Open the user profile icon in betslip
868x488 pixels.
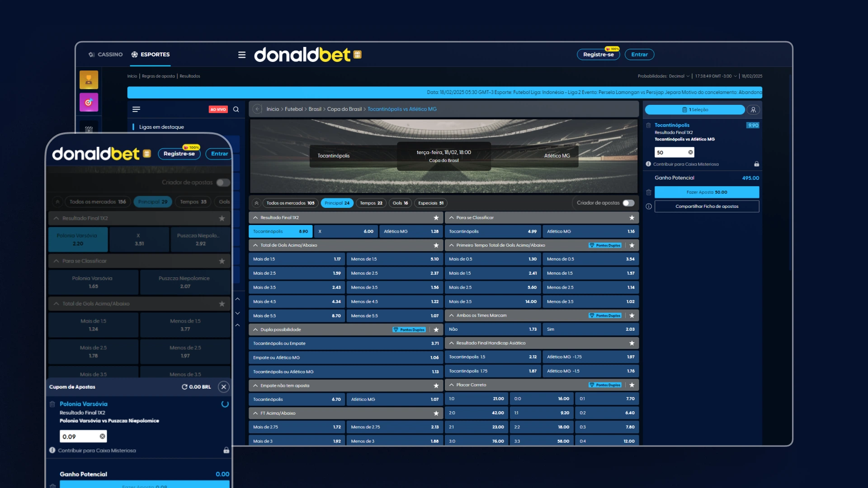[x=753, y=110]
